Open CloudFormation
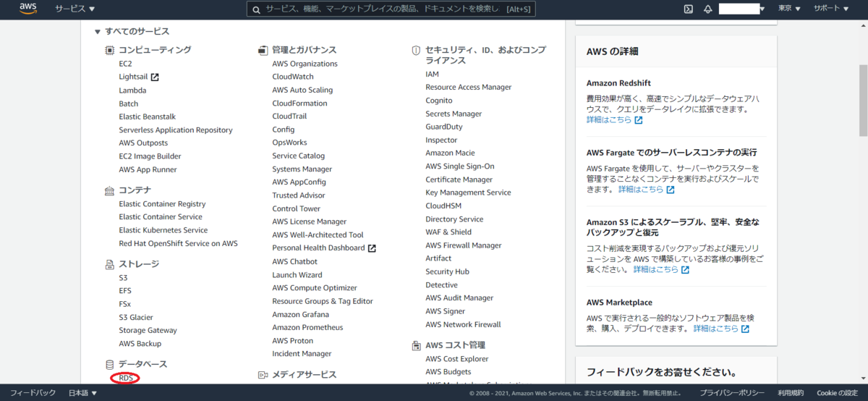The width and height of the screenshot is (868, 401). 299,104
